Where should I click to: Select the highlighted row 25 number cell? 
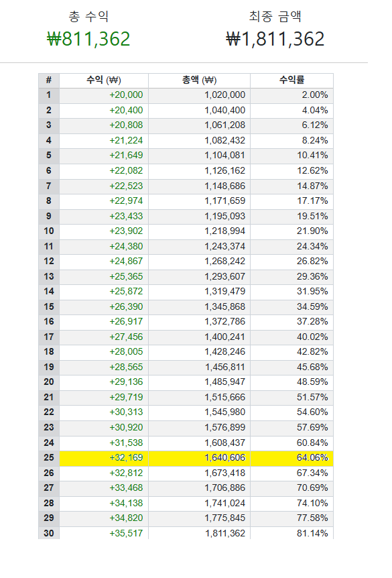(49, 458)
